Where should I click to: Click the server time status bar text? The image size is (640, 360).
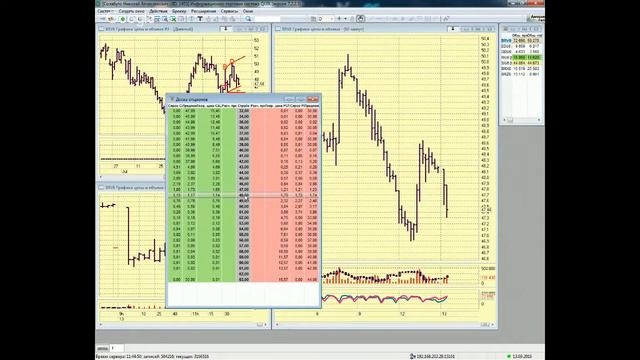tap(152, 356)
